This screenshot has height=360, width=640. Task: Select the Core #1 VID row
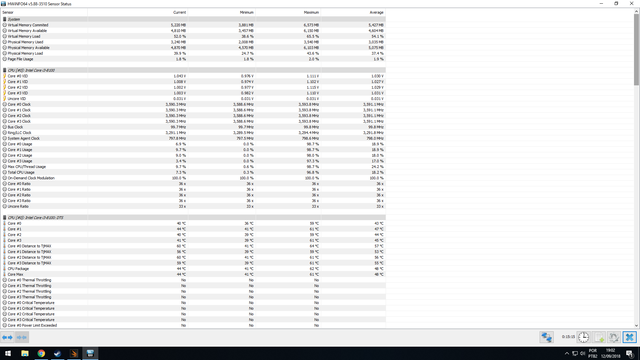click(x=193, y=82)
